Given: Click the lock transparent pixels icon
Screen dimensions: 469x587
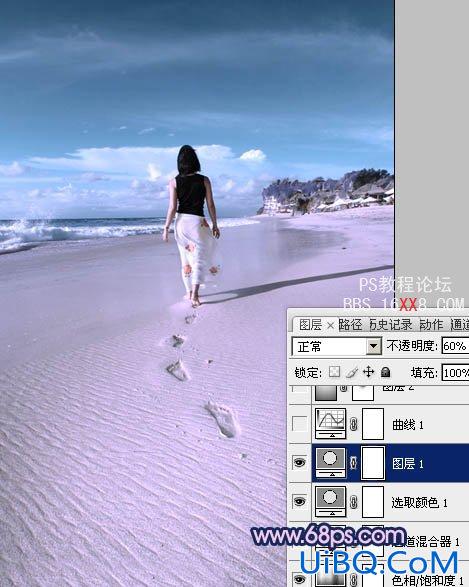Looking at the screenshot, I should pos(334,372).
